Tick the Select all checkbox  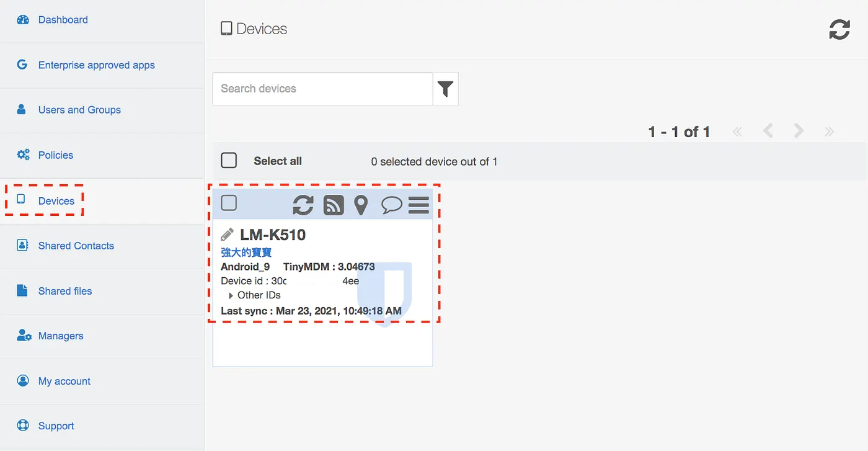click(229, 161)
